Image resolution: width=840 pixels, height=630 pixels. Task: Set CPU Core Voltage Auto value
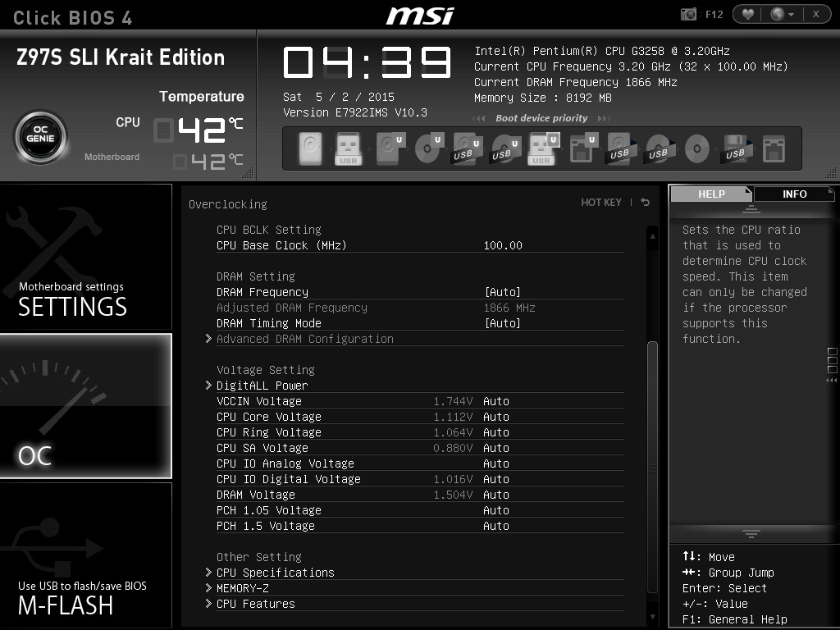point(496,416)
